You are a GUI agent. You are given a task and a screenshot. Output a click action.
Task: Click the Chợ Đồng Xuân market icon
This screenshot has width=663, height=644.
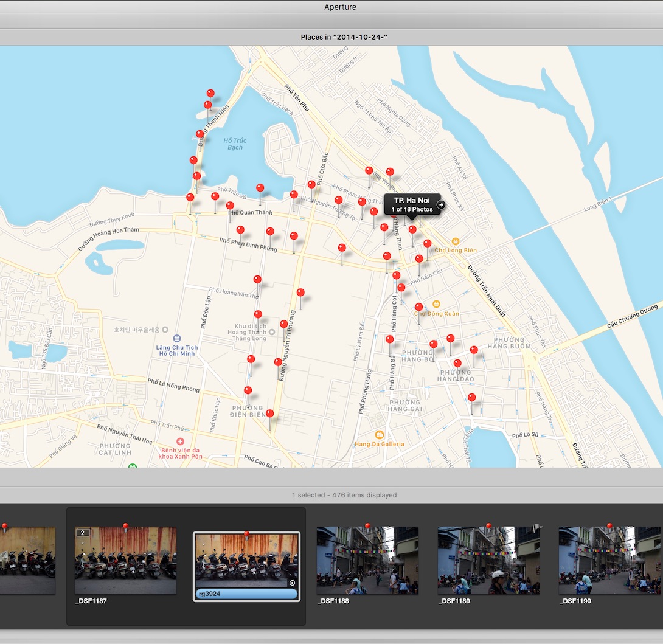(x=436, y=304)
